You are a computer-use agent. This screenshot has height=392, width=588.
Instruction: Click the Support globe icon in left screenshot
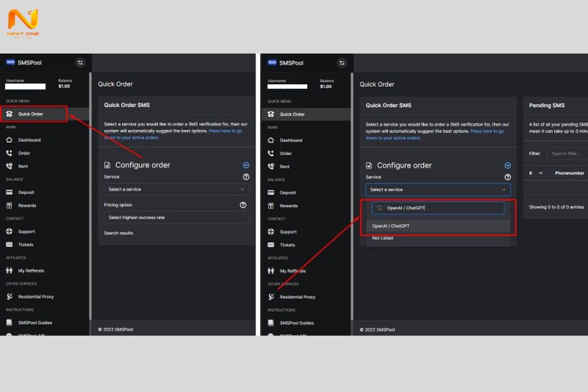pyautogui.click(x=9, y=231)
